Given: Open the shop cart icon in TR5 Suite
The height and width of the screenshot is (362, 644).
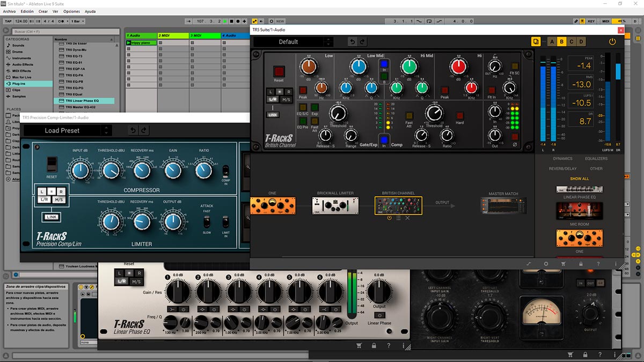Looking at the screenshot, I should pyautogui.click(x=563, y=264).
